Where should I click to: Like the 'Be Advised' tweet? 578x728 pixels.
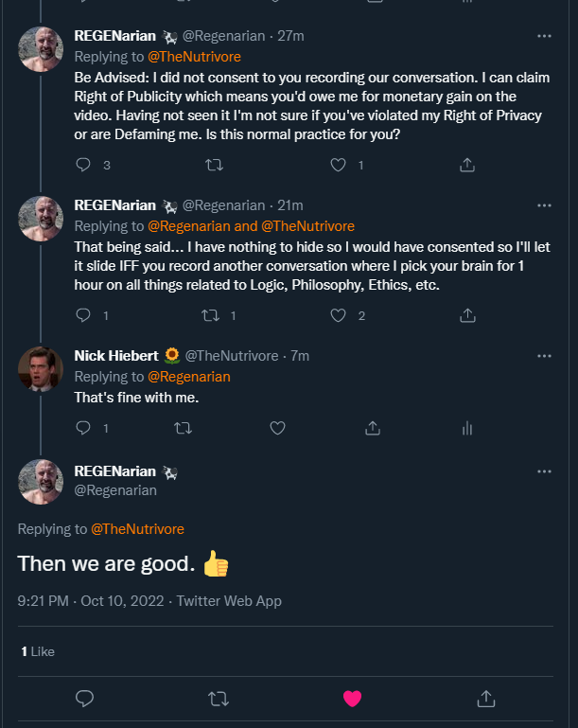coord(338,165)
